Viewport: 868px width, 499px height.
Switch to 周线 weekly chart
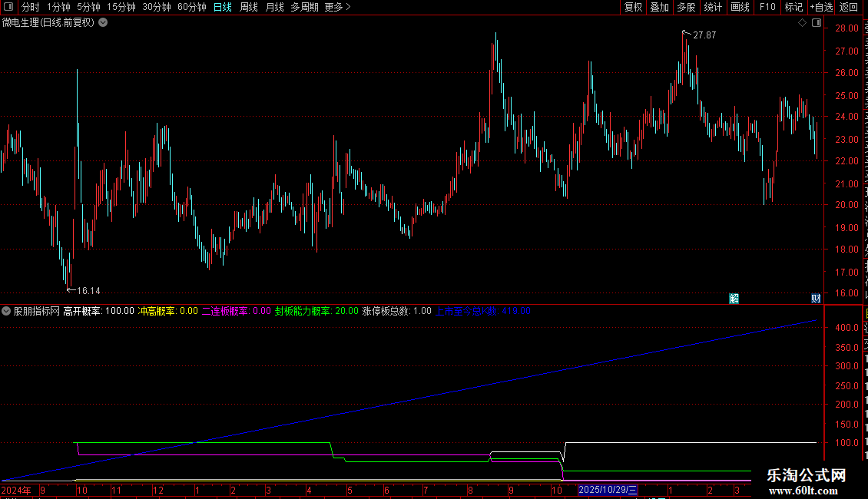click(249, 7)
